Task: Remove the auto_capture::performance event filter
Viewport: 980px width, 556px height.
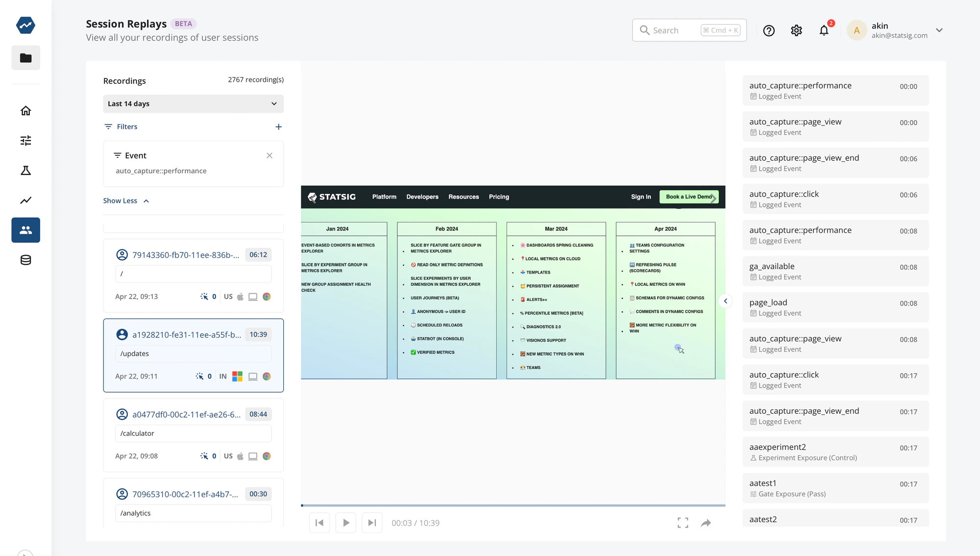Action: click(269, 155)
